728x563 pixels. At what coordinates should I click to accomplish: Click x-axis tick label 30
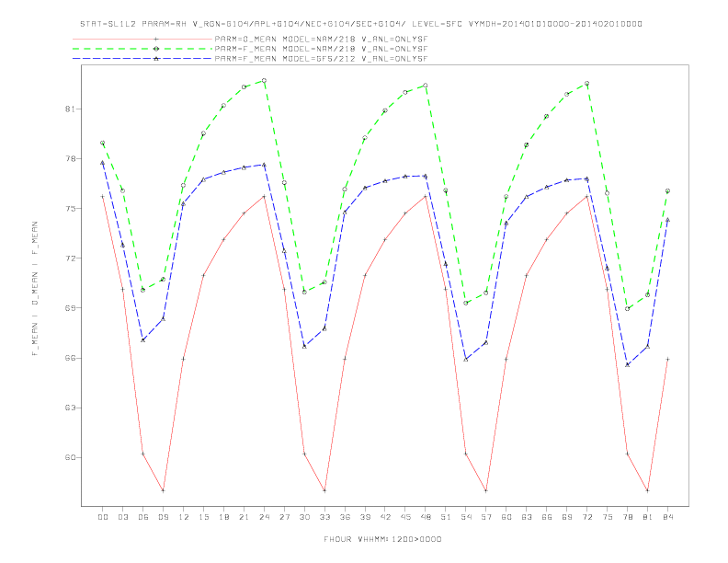click(304, 517)
